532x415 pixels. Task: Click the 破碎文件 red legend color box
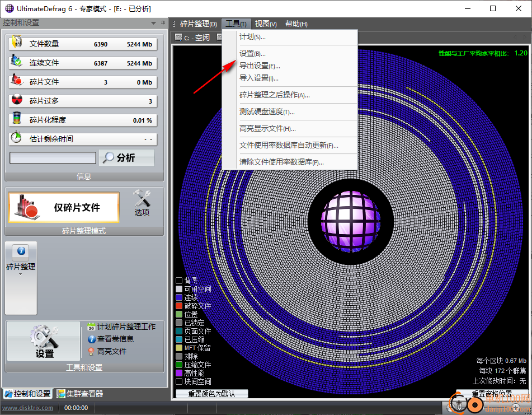point(179,306)
